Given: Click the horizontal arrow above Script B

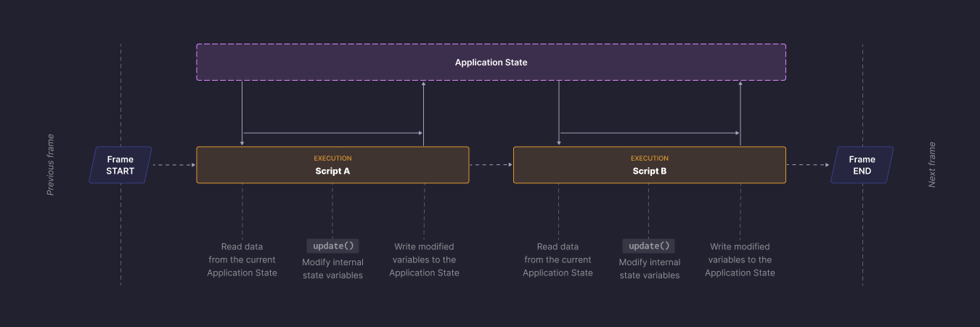Looking at the screenshot, I should click(x=649, y=133).
